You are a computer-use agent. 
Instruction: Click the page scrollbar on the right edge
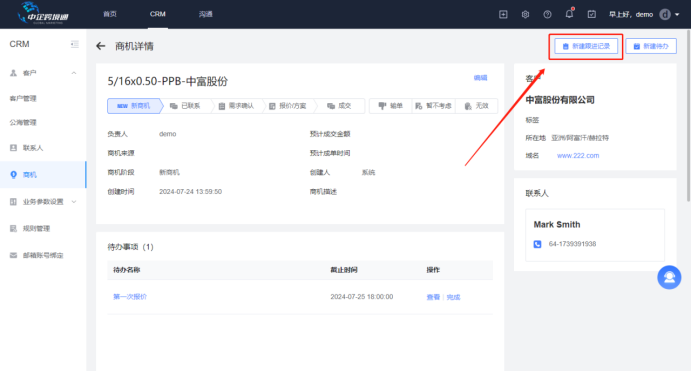click(x=689, y=115)
